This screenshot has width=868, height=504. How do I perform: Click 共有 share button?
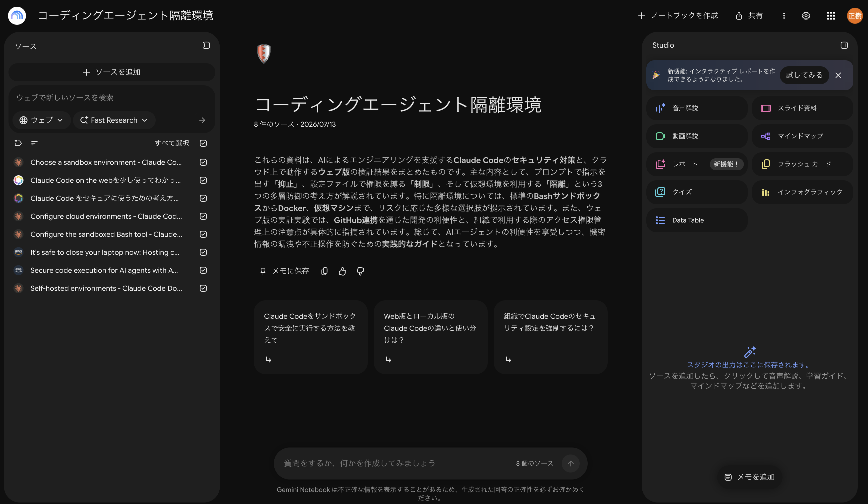749,16
